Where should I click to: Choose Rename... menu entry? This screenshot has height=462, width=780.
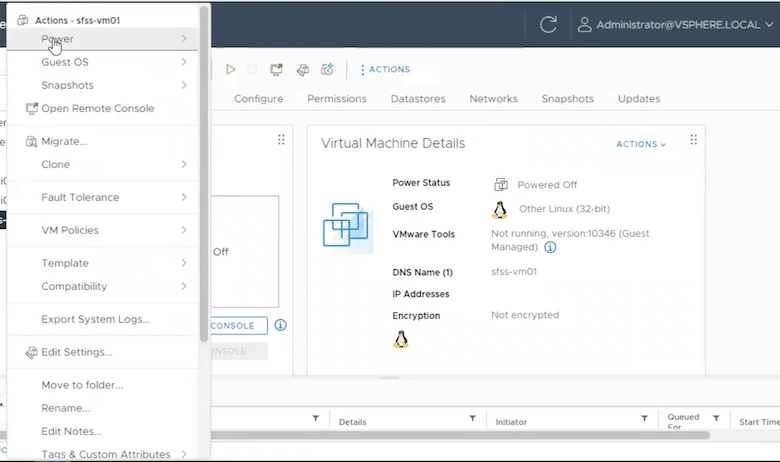(103, 408)
